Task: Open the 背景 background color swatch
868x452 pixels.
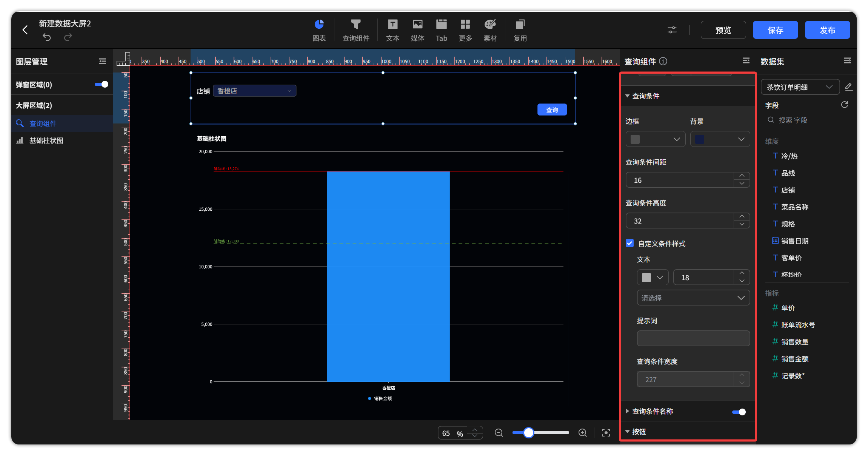Action: point(720,139)
